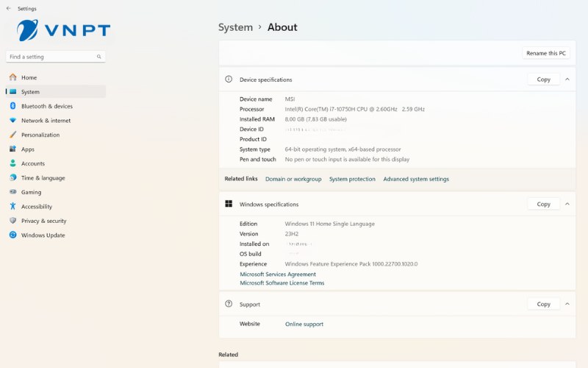Collapse the Support section chevron
Screen dimensions: 588x368
pyautogui.click(x=567, y=304)
